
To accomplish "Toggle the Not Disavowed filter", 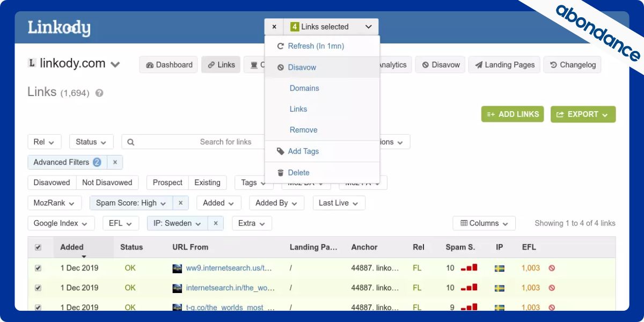I will [x=107, y=182].
